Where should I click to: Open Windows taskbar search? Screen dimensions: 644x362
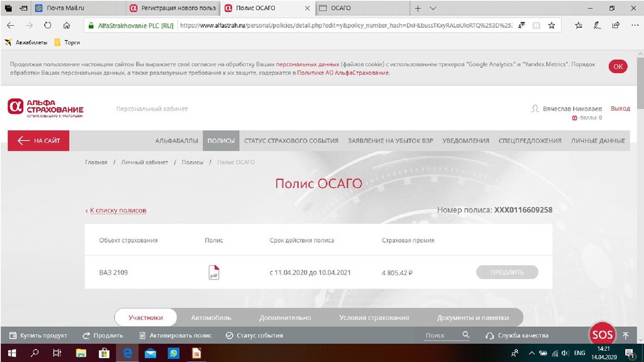35,353
